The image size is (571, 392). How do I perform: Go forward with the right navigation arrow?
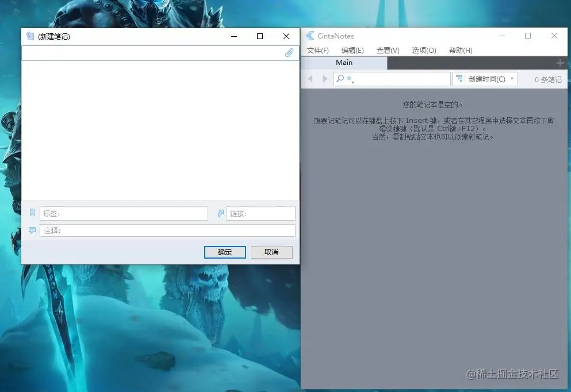click(325, 79)
